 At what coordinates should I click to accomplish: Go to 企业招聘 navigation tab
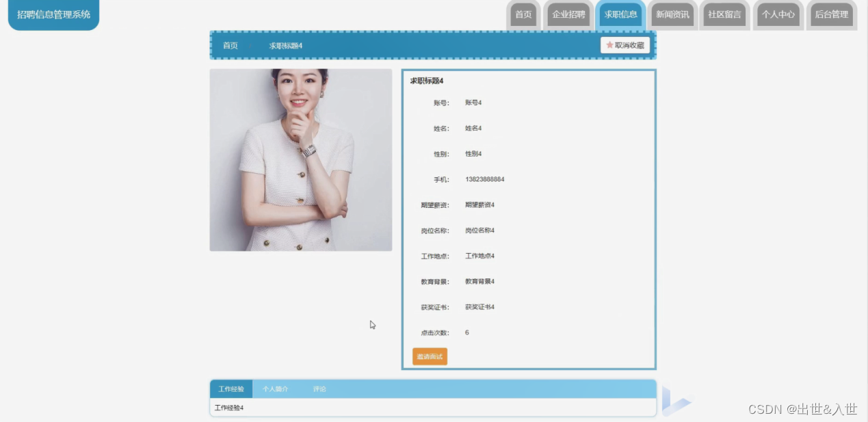click(x=569, y=14)
